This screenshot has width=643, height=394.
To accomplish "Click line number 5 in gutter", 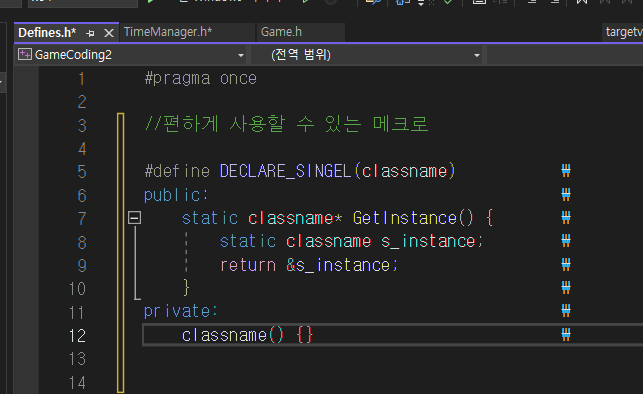I will click(82, 172).
